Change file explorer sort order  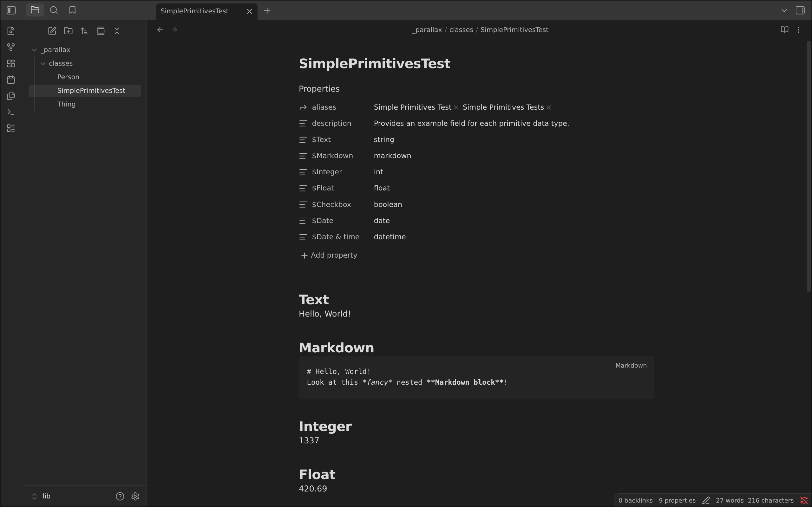click(84, 31)
